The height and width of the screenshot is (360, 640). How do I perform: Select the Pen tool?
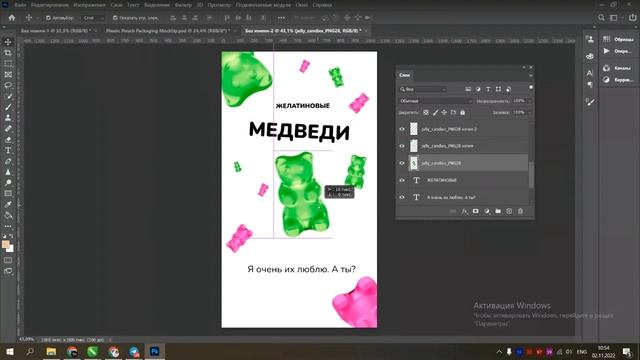coord(8,161)
